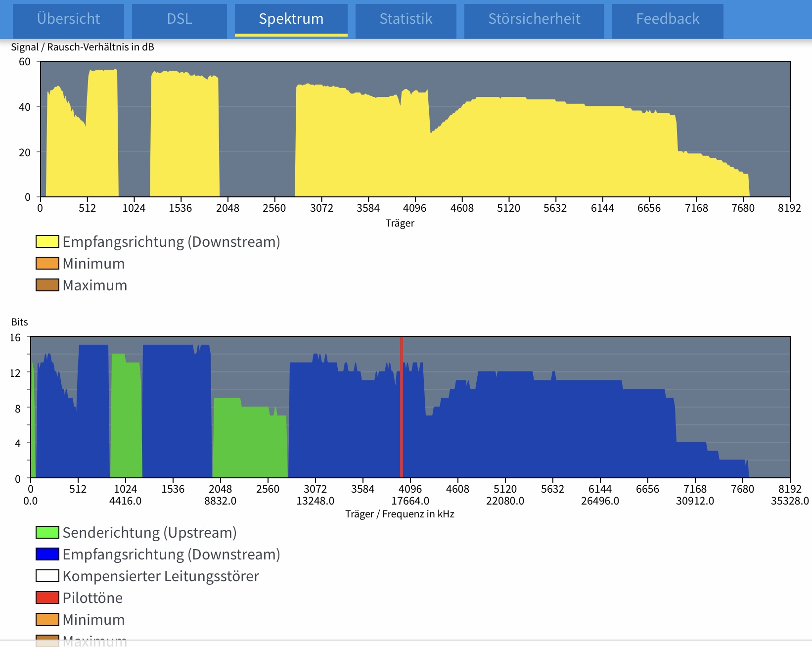Click '22080.0' frequency axis value
This screenshot has width=812, height=647.
tap(505, 501)
